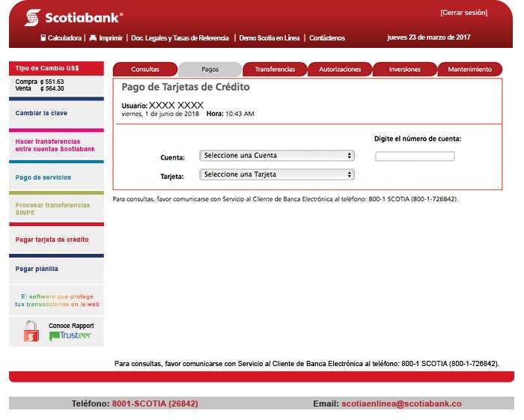Focus the account number input field
The width and height of the screenshot is (524, 420).
(415, 156)
